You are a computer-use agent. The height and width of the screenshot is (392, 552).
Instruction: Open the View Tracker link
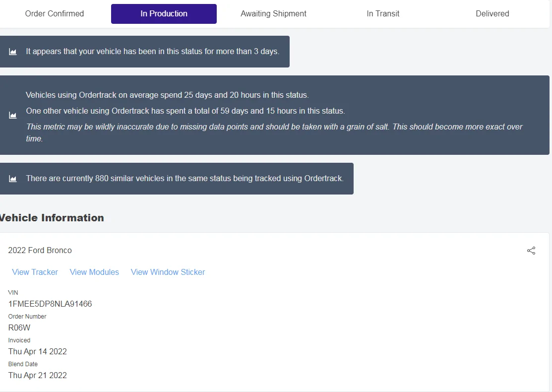tap(35, 272)
